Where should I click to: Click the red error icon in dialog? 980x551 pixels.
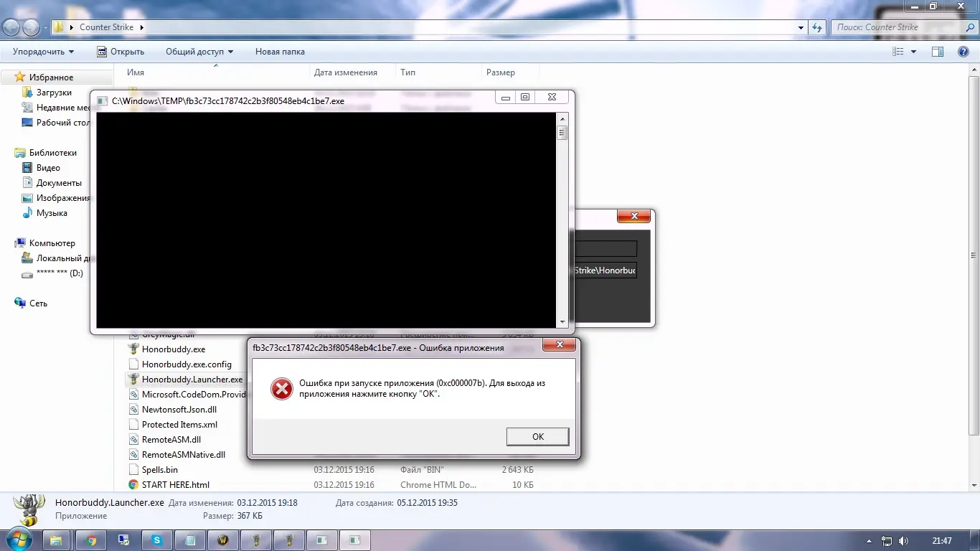coord(281,389)
